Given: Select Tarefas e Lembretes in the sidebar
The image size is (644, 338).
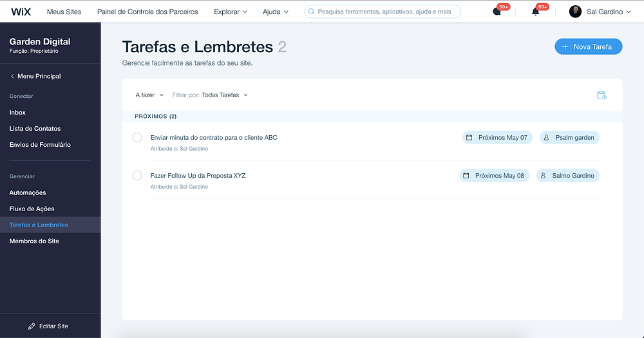Looking at the screenshot, I should coord(50,225).
